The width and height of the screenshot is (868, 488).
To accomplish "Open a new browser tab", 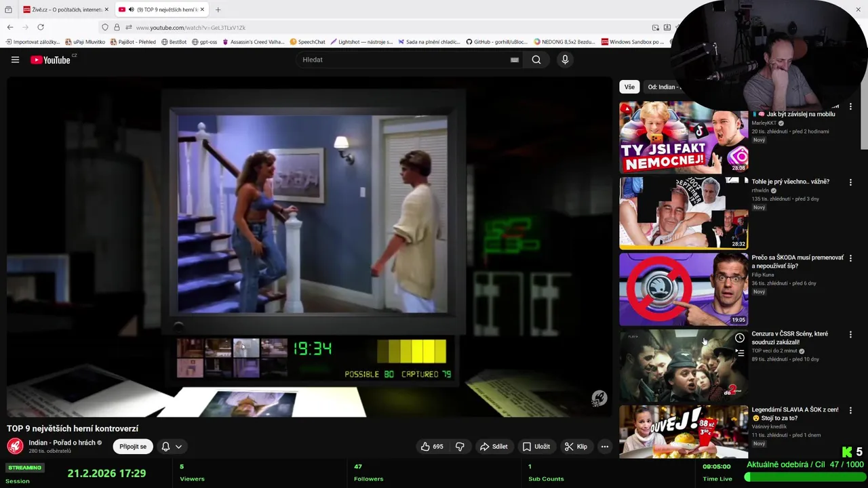I will [218, 9].
